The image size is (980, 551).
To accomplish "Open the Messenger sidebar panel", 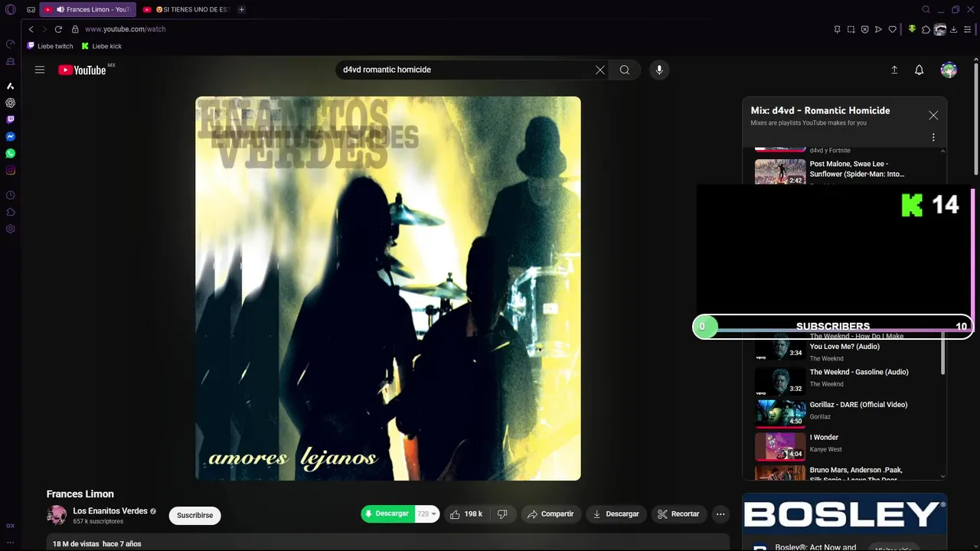I will tap(11, 136).
